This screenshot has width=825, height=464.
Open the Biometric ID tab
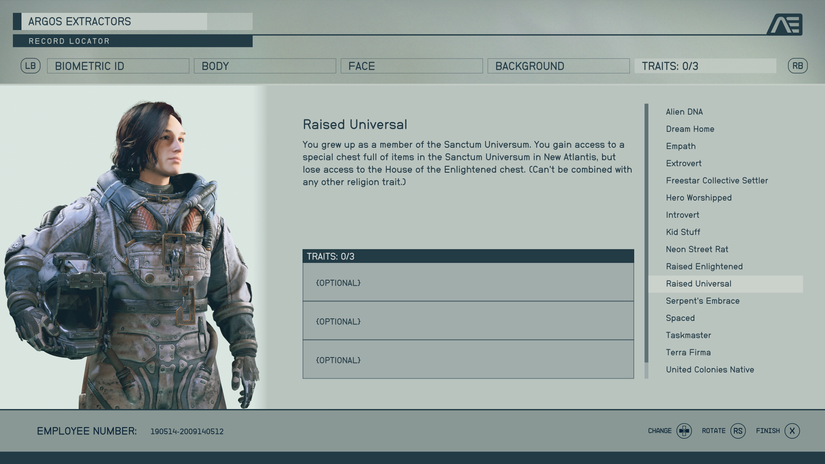pyautogui.click(x=118, y=66)
